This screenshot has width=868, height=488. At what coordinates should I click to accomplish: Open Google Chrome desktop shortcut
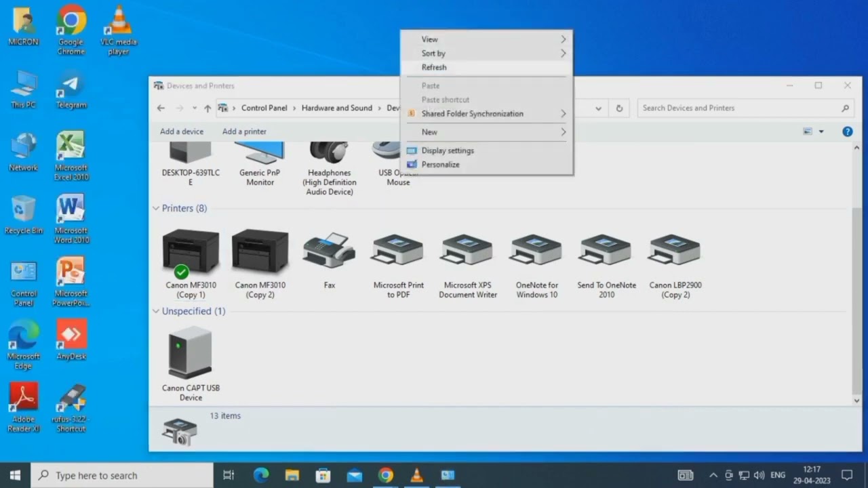(x=71, y=30)
